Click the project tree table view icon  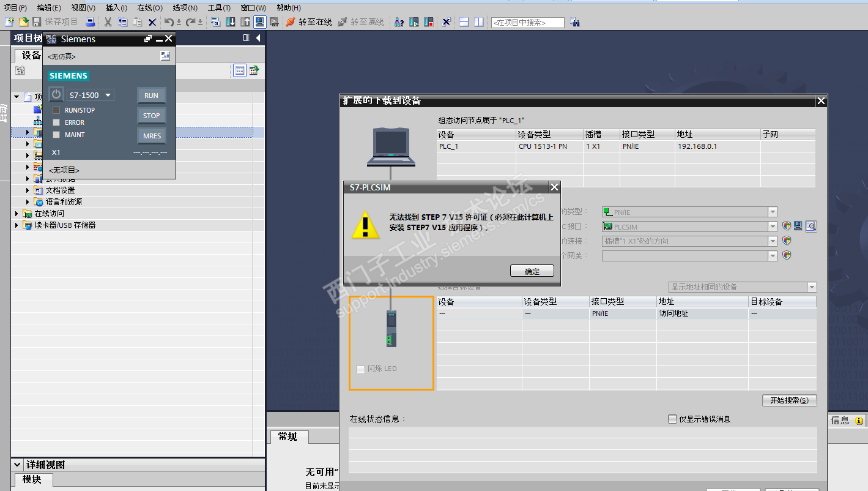(240, 70)
